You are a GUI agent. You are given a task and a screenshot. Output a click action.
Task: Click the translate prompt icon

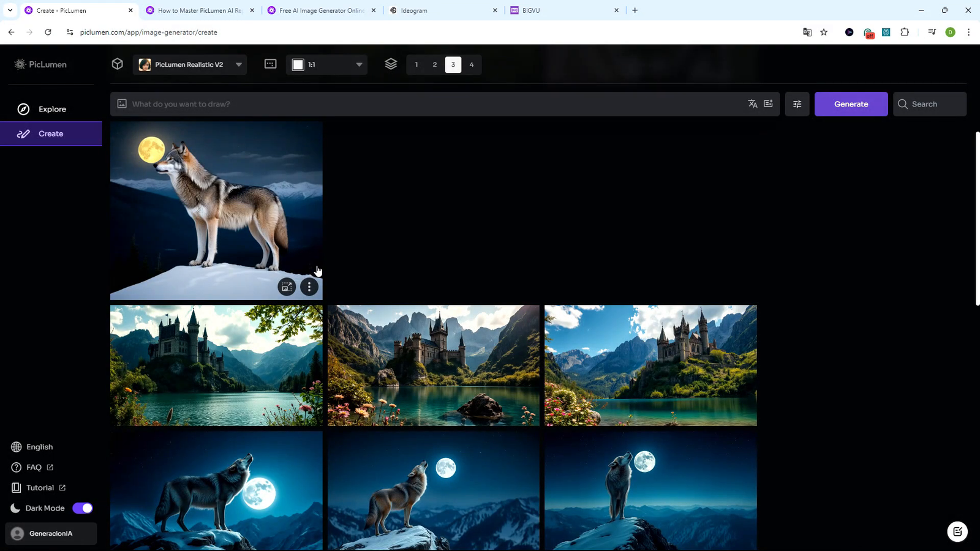[x=753, y=104]
